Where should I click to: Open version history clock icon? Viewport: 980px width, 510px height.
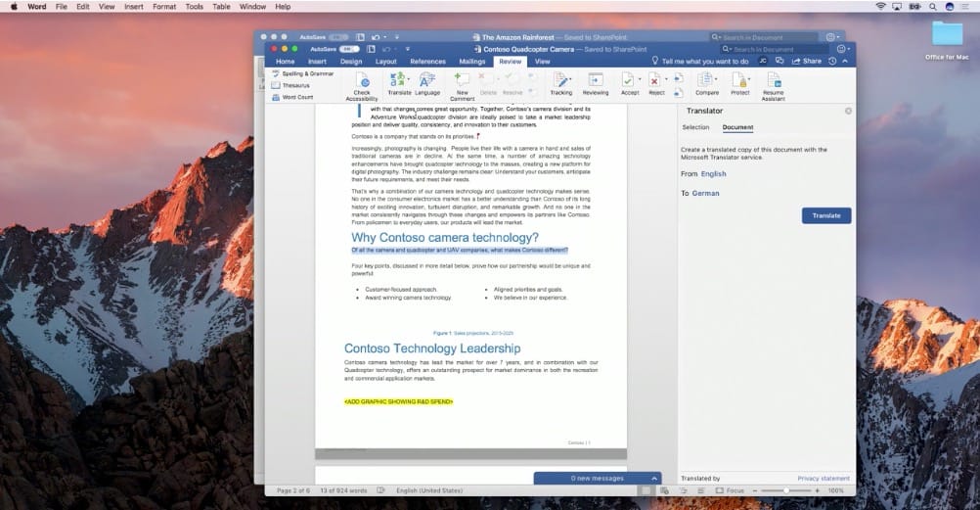click(832, 61)
